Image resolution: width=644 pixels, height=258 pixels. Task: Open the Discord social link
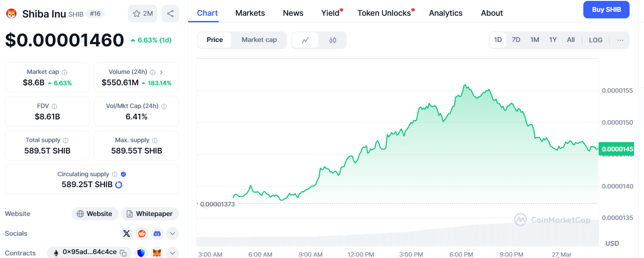pyautogui.click(x=157, y=234)
